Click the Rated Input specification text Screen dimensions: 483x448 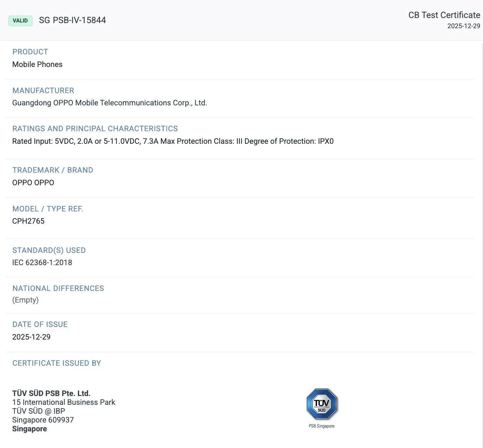173,141
